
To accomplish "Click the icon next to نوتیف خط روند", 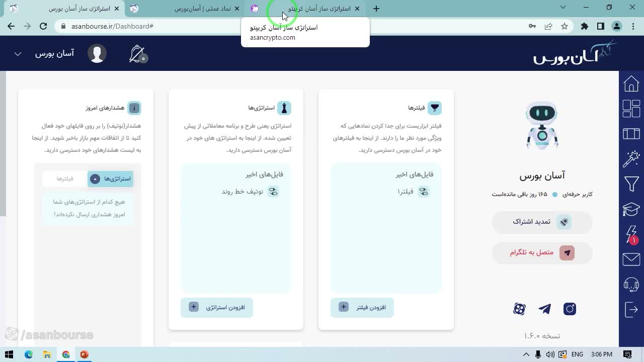I will pos(273,192).
